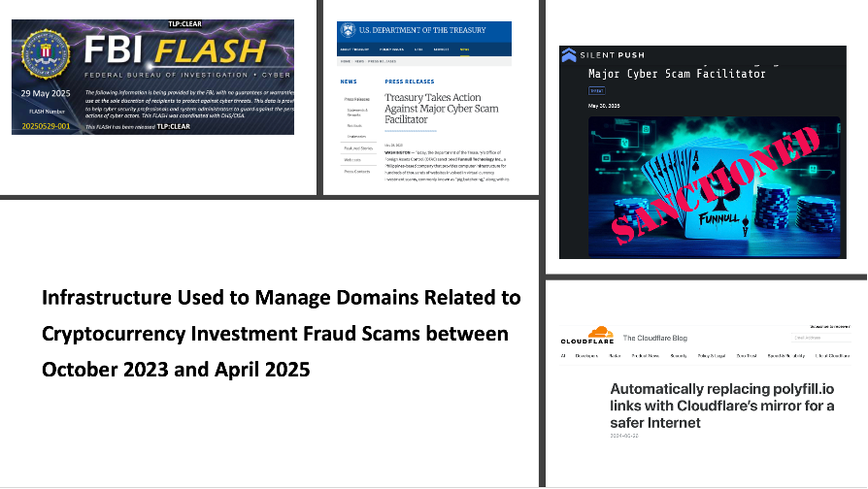868x489 pixels.
Task: Click the slide title 'Infrastructure Used to Manage Domains'
Action: coord(281,334)
